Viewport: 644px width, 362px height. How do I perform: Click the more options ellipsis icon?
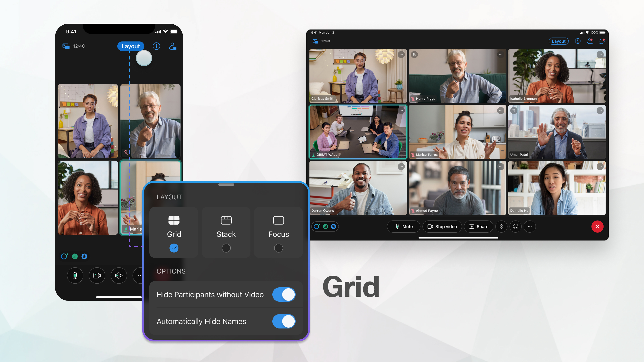[530, 226]
